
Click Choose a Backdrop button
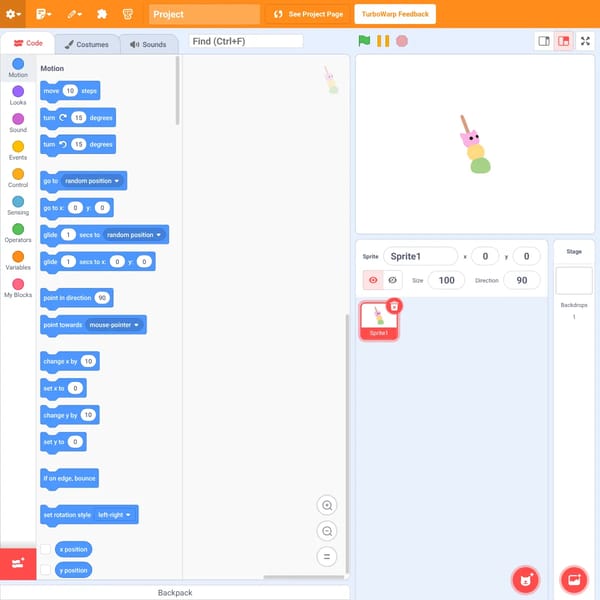pyautogui.click(x=574, y=580)
